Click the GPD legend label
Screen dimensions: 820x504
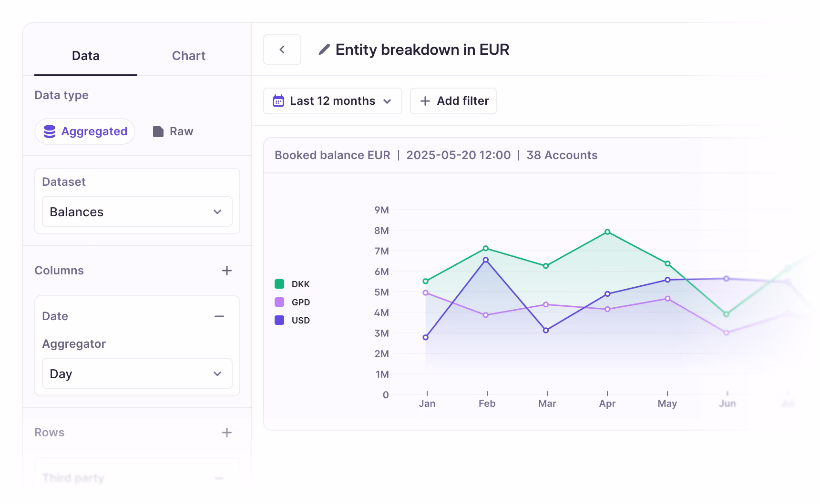pos(301,302)
